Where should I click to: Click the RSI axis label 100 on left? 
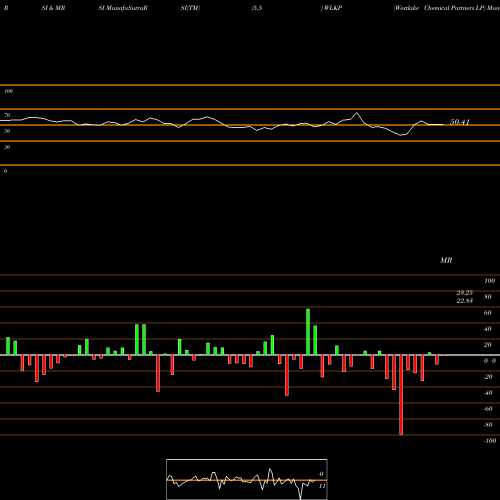pos(9,91)
